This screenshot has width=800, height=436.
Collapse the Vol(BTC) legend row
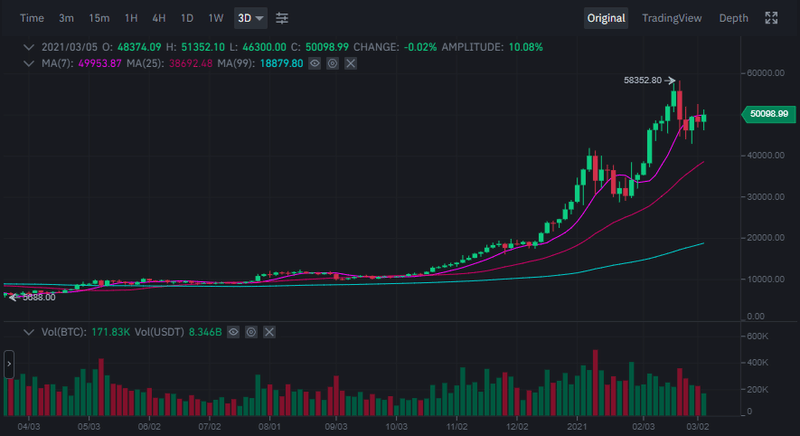click(27, 330)
